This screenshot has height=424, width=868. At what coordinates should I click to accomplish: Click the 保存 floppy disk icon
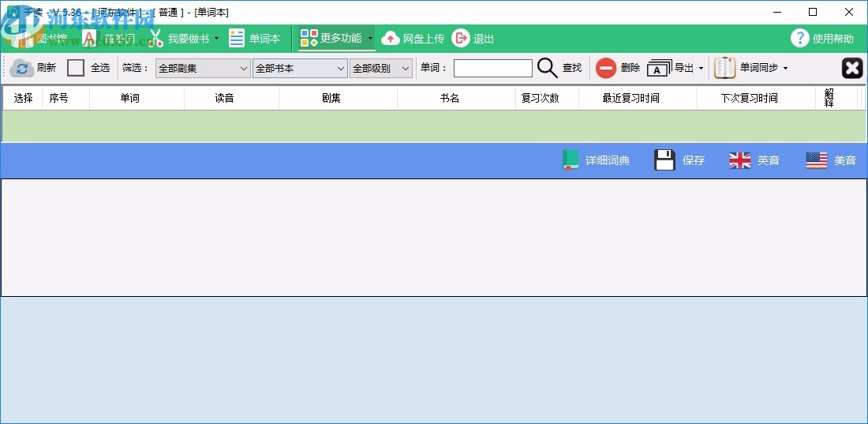click(664, 160)
